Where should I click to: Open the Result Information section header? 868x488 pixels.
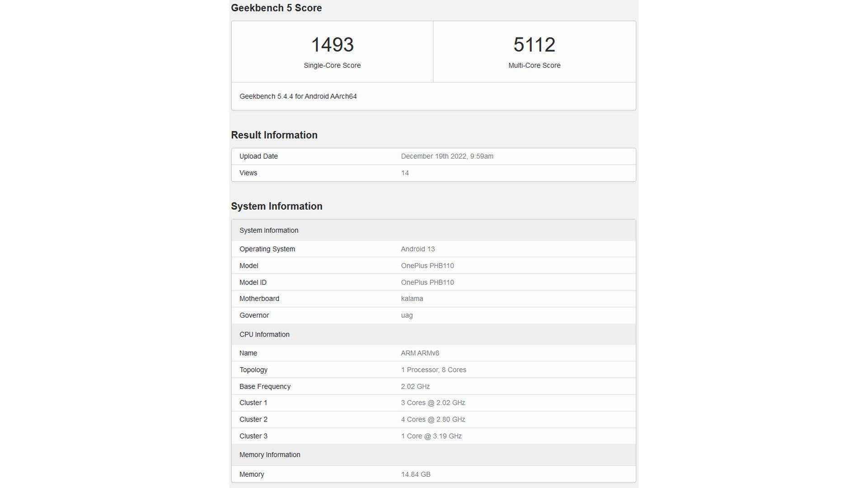click(274, 135)
